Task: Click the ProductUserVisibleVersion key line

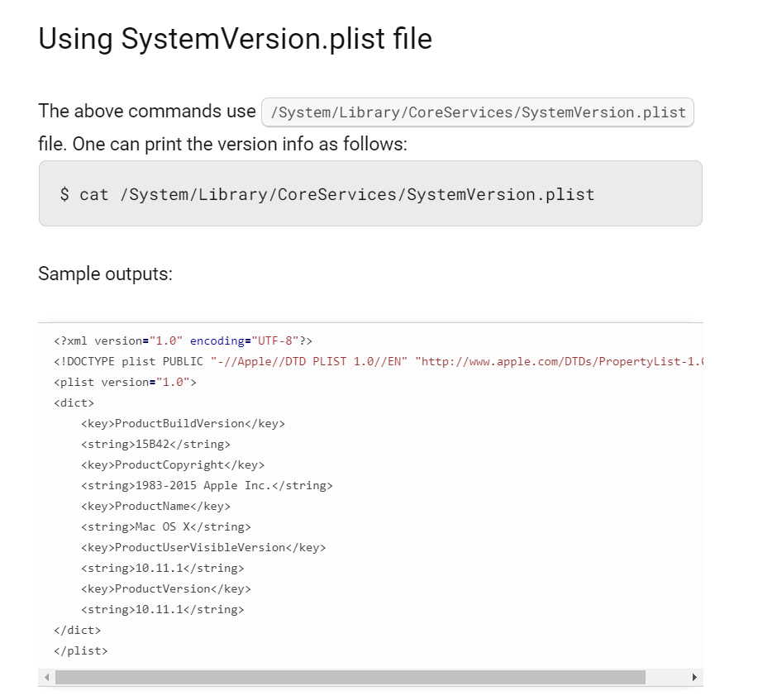Action: click(x=203, y=547)
